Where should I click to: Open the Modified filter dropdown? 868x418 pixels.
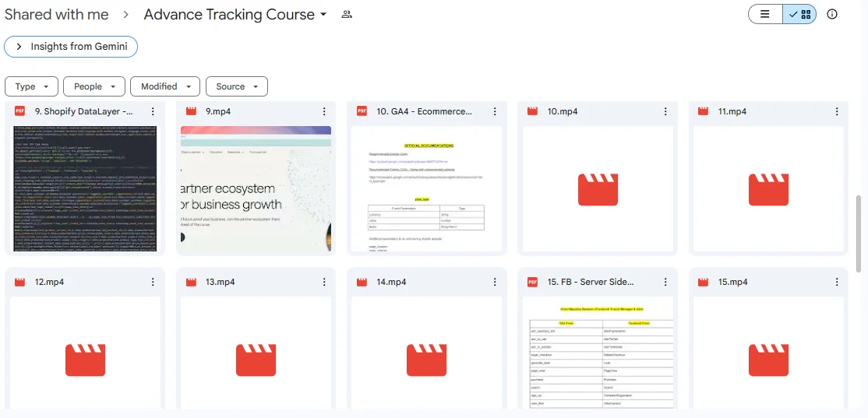click(x=164, y=86)
